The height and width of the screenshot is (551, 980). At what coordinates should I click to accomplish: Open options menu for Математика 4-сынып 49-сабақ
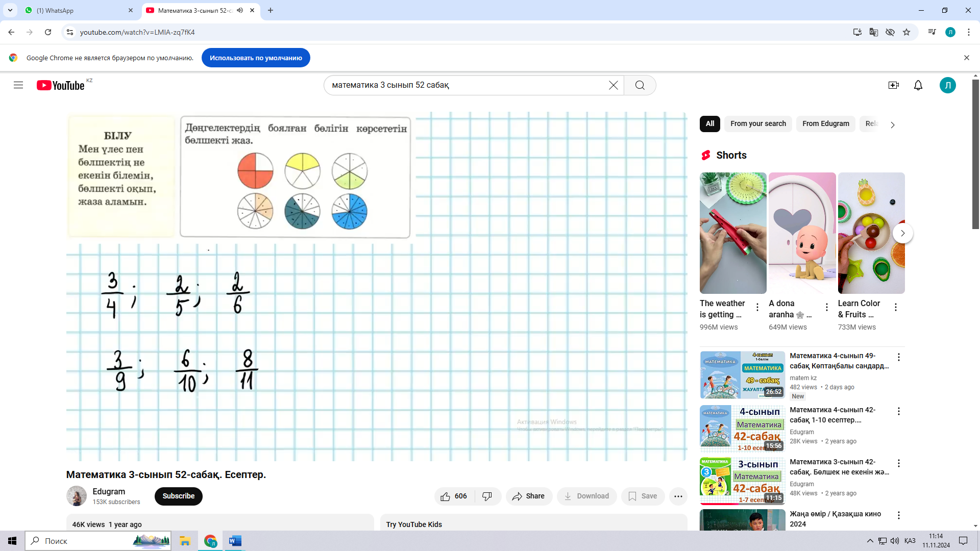tap(898, 357)
